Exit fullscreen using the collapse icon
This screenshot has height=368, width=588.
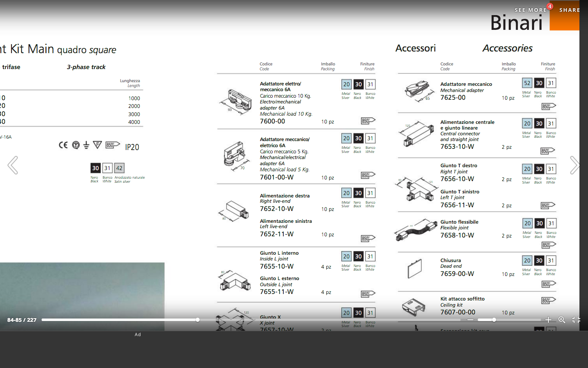576,320
